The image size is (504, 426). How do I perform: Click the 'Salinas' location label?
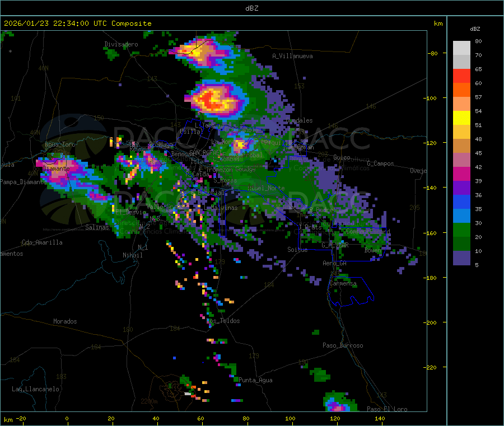point(97,227)
